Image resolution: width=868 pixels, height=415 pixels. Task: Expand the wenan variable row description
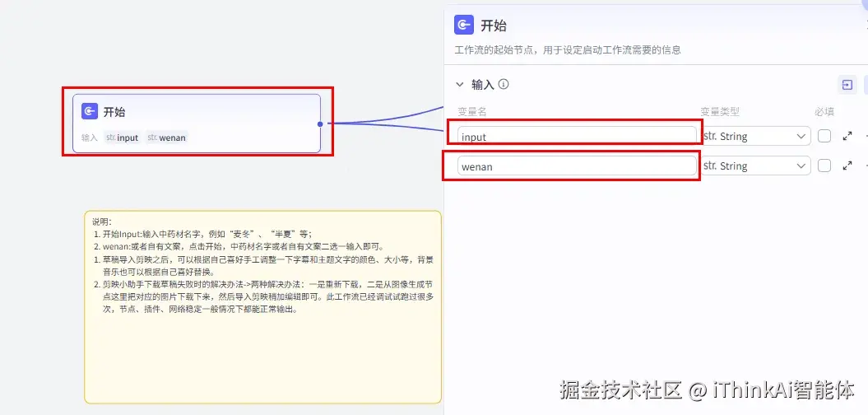(x=847, y=166)
